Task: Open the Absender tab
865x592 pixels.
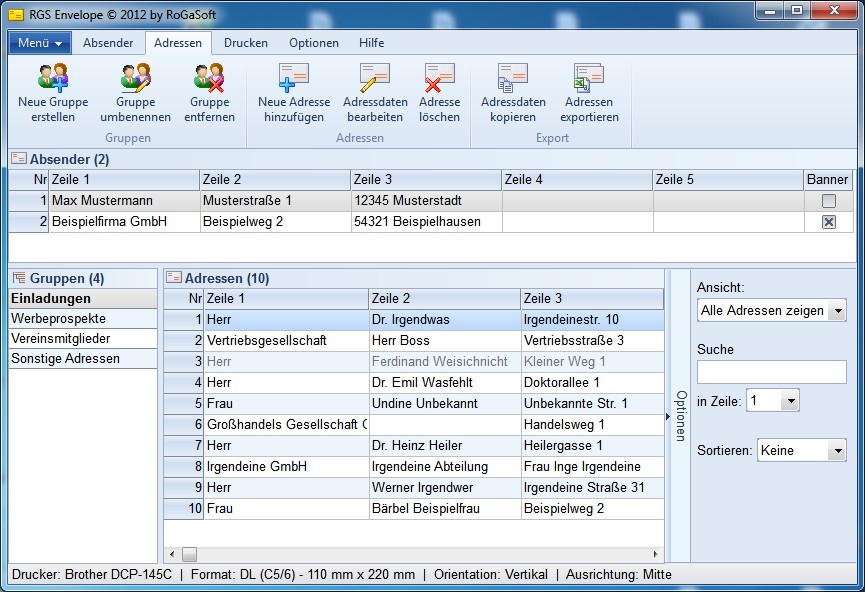Action: [108, 43]
